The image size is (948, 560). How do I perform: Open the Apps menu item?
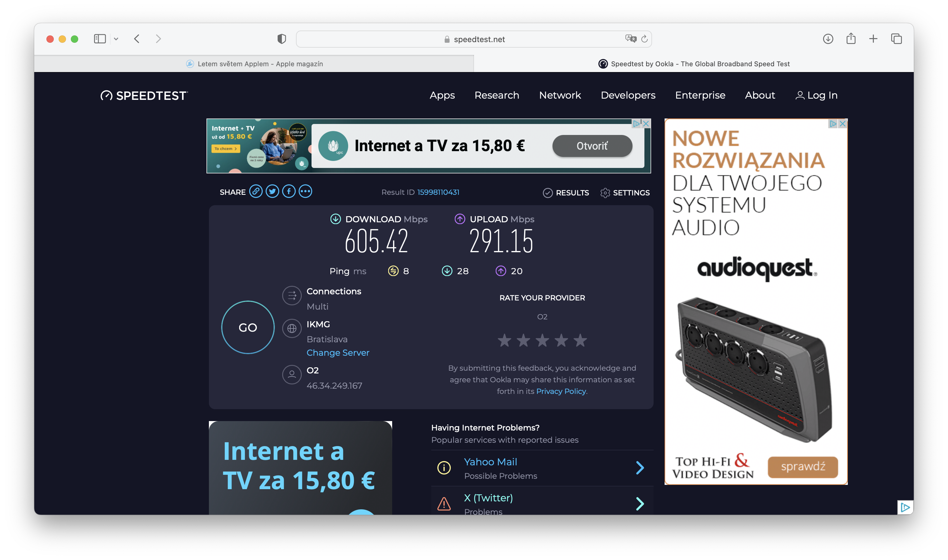coord(442,95)
